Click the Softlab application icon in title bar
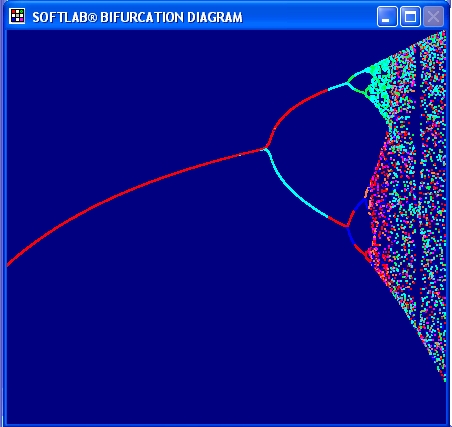Screen dimensions: 452x427 click(17, 16)
